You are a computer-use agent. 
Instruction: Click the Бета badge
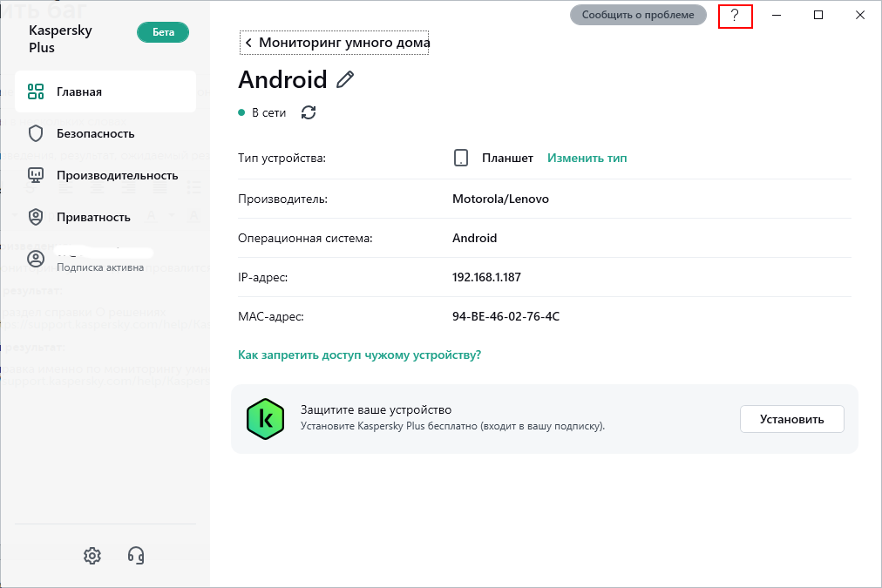pyautogui.click(x=163, y=32)
